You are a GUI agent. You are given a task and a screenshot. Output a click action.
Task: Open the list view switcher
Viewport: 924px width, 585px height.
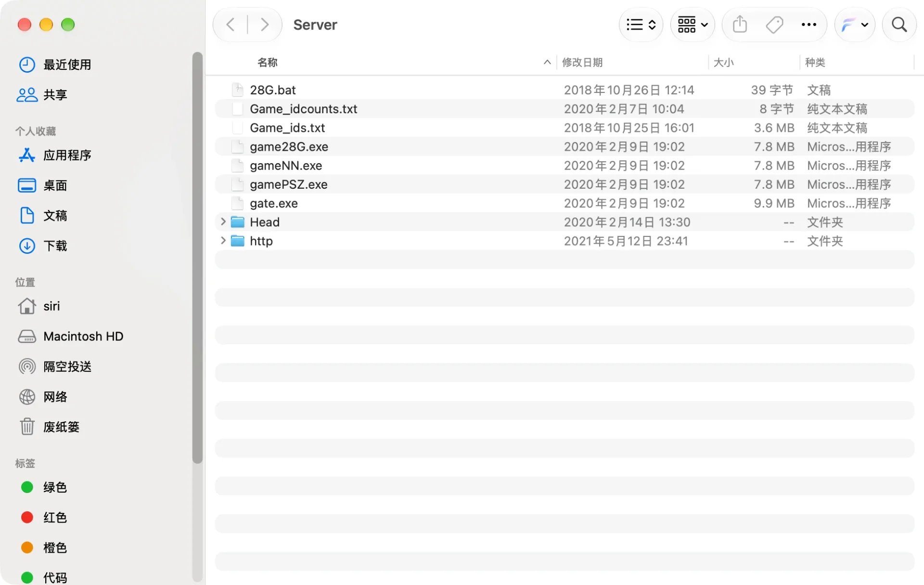[641, 25]
